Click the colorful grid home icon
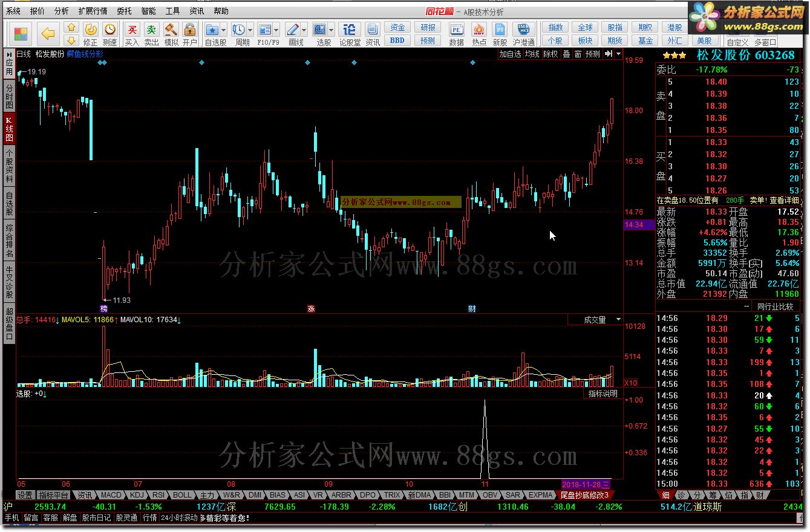This screenshot has width=810, height=532. point(21,33)
